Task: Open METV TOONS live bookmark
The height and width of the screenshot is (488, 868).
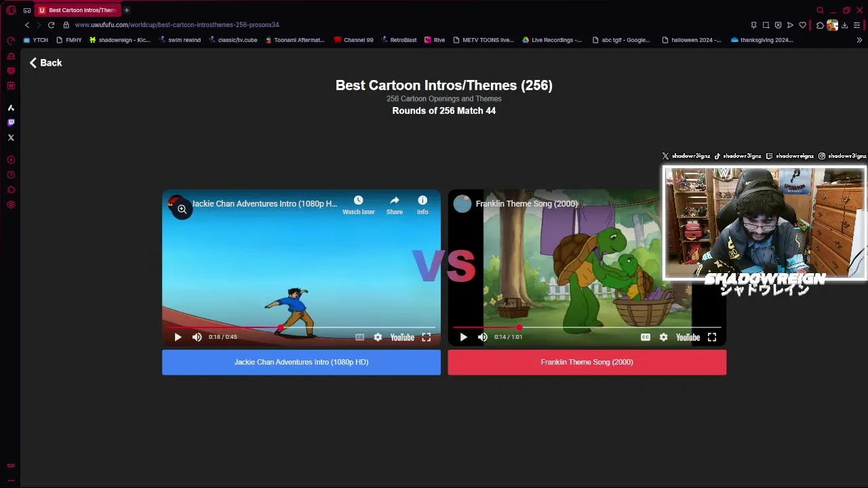Action: [484, 40]
